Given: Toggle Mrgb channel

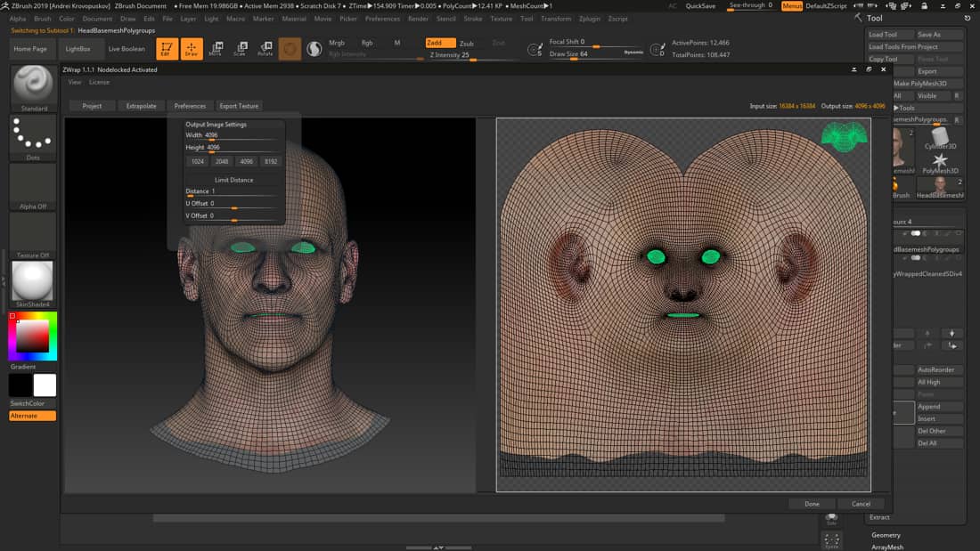Looking at the screenshot, I should click(x=337, y=43).
